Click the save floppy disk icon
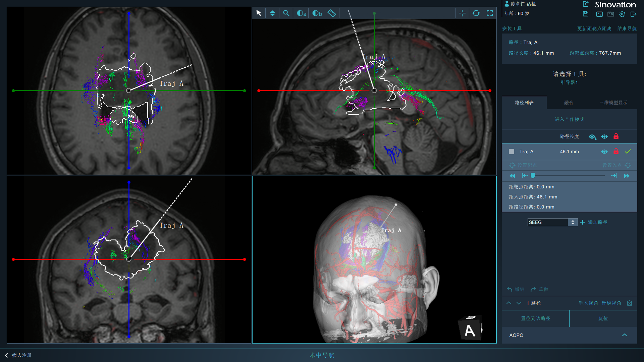Screen dimensions: 644x362 tap(586, 14)
